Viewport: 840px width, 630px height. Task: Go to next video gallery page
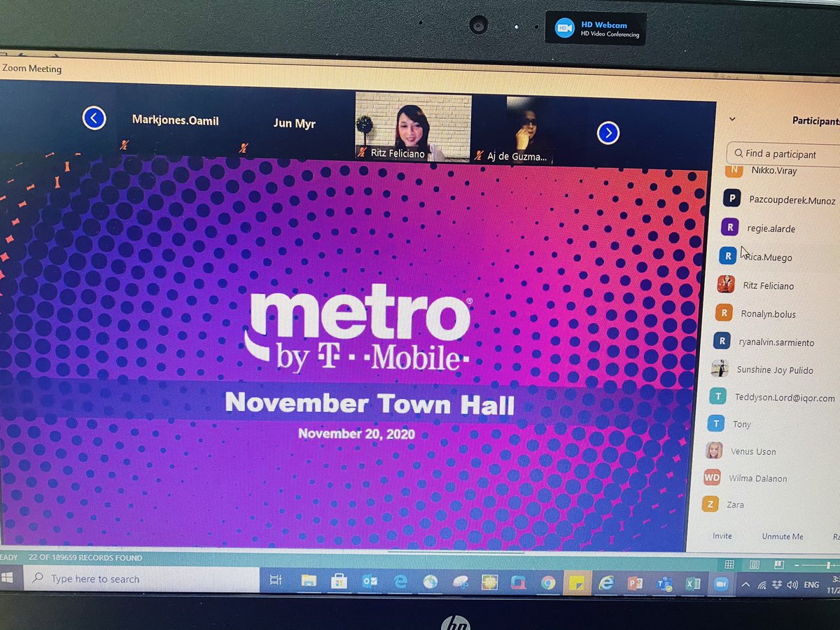click(x=608, y=132)
